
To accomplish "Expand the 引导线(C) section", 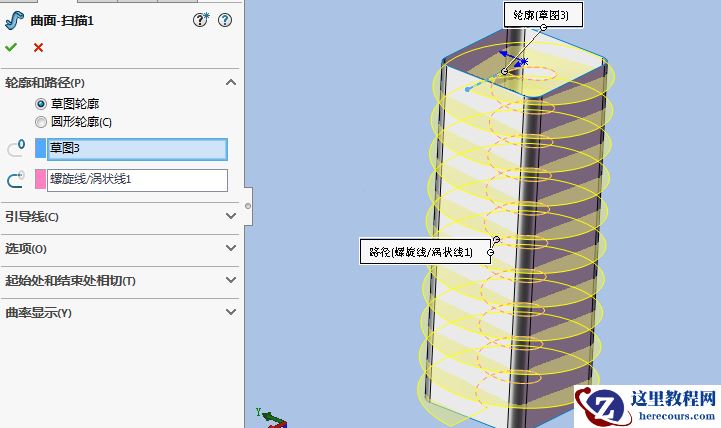I will point(231,216).
